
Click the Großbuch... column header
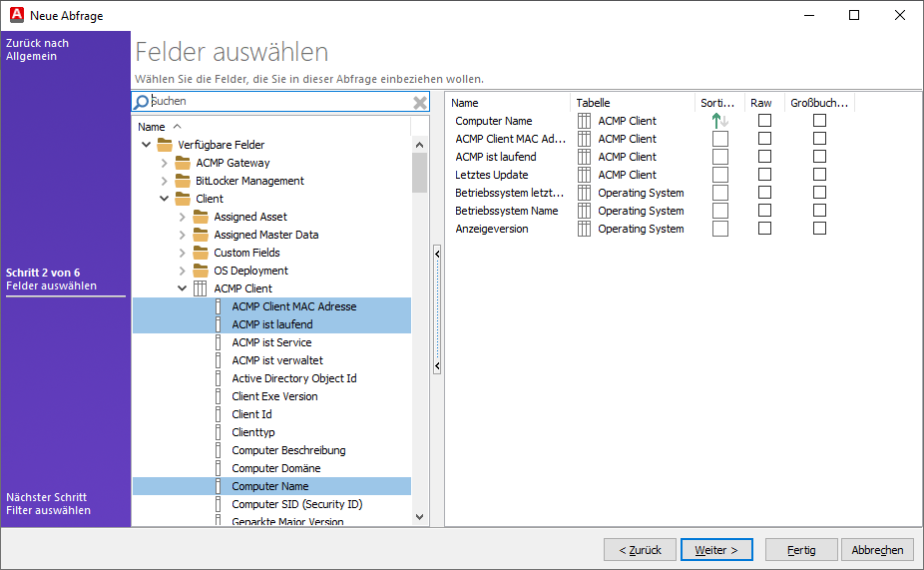click(819, 103)
